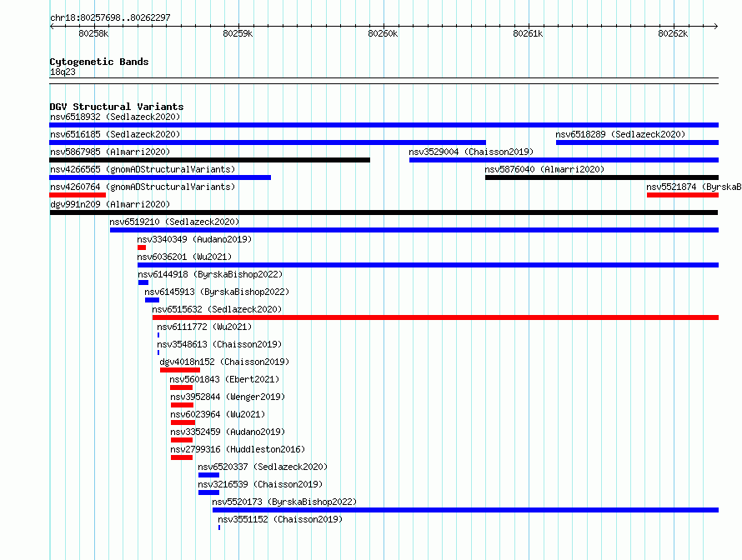Click the long red bar of nsv6515632

435,317
